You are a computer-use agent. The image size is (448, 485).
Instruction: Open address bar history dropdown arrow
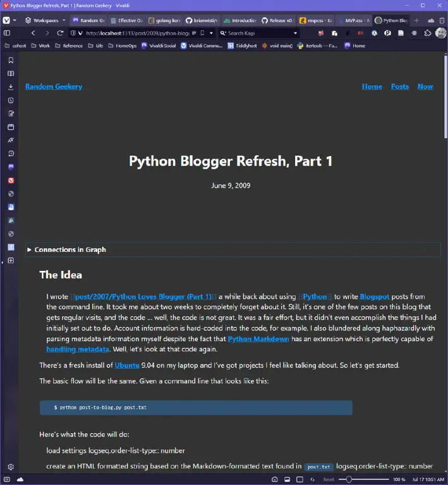tap(211, 33)
